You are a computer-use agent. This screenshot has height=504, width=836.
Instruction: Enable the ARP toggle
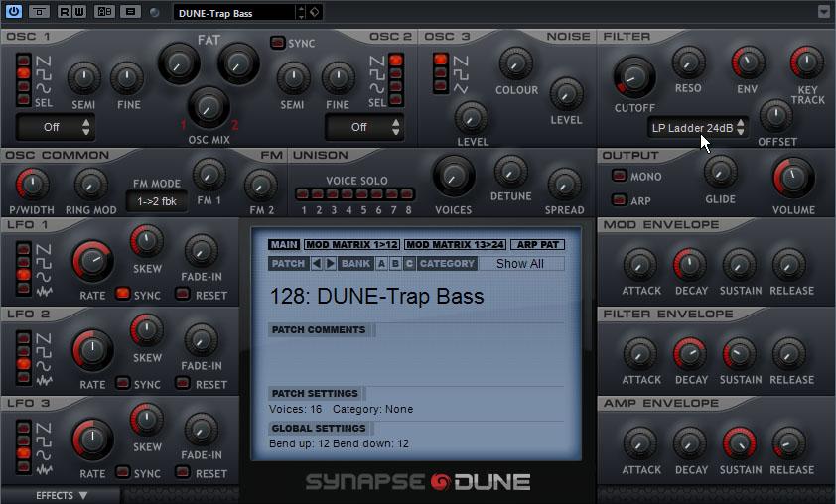[x=619, y=199]
